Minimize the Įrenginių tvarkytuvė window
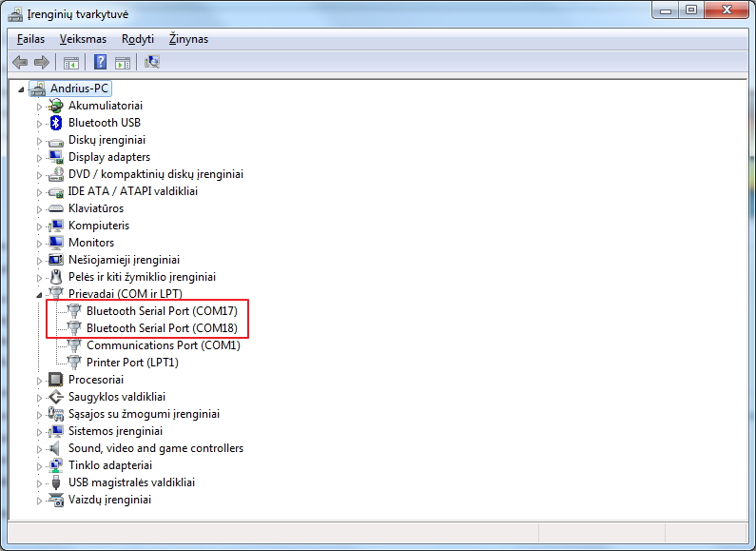756x551 pixels. (x=666, y=10)
